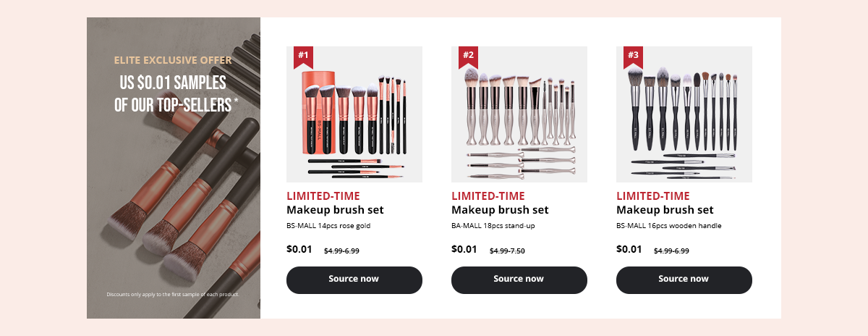Viewport: 868px width, 336px height.
Task: Click the BA-MALL 18pcs stand-up description
Action: pyautogui.click(x=493, y=226)
